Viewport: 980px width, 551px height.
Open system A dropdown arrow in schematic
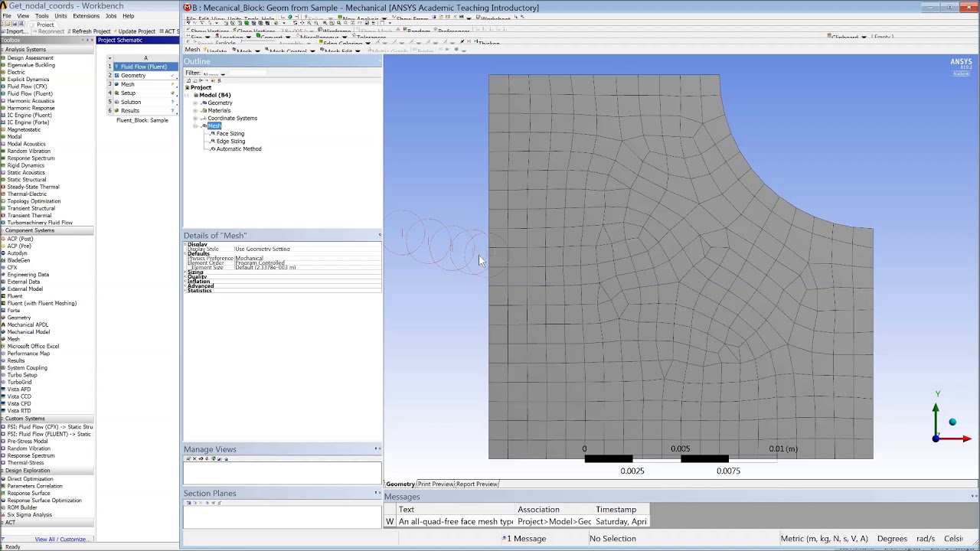point(109,58)
